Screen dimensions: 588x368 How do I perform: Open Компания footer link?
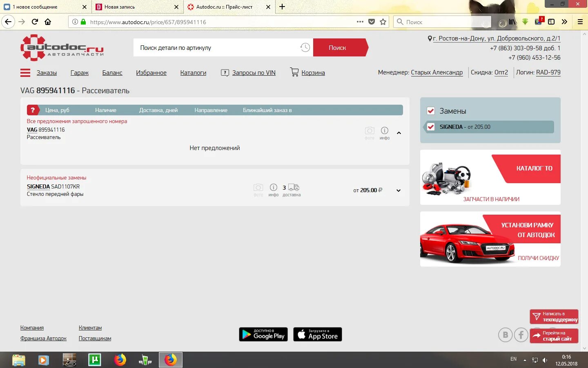click(32, 328)
